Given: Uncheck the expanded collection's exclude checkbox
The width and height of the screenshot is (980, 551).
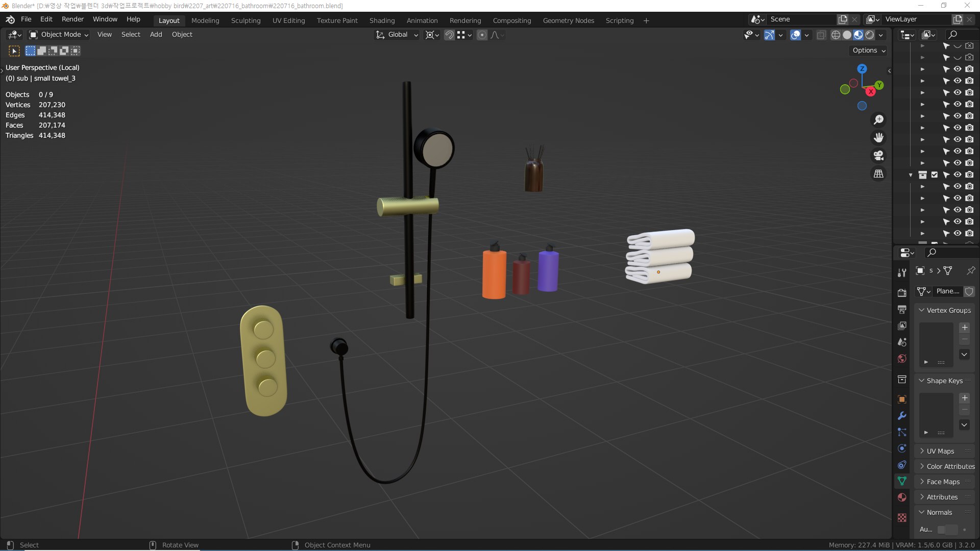Looking at the screenshot, I should point(935,174).
